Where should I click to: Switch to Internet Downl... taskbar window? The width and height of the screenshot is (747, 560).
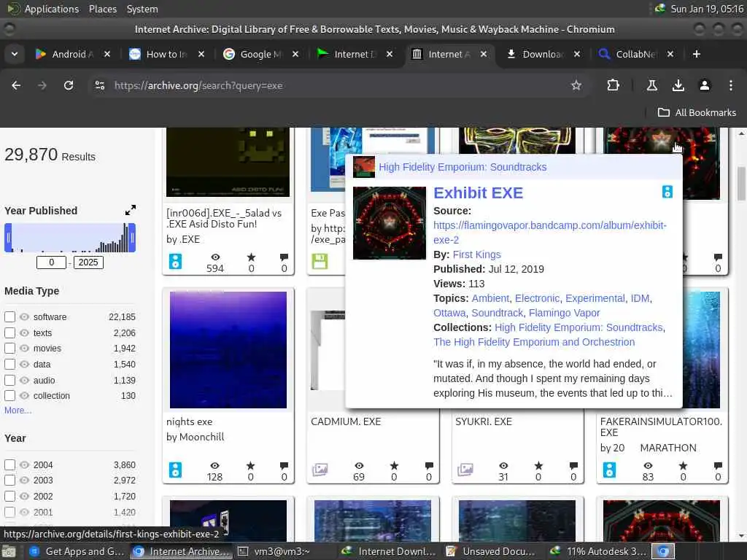tap(388, 551)
